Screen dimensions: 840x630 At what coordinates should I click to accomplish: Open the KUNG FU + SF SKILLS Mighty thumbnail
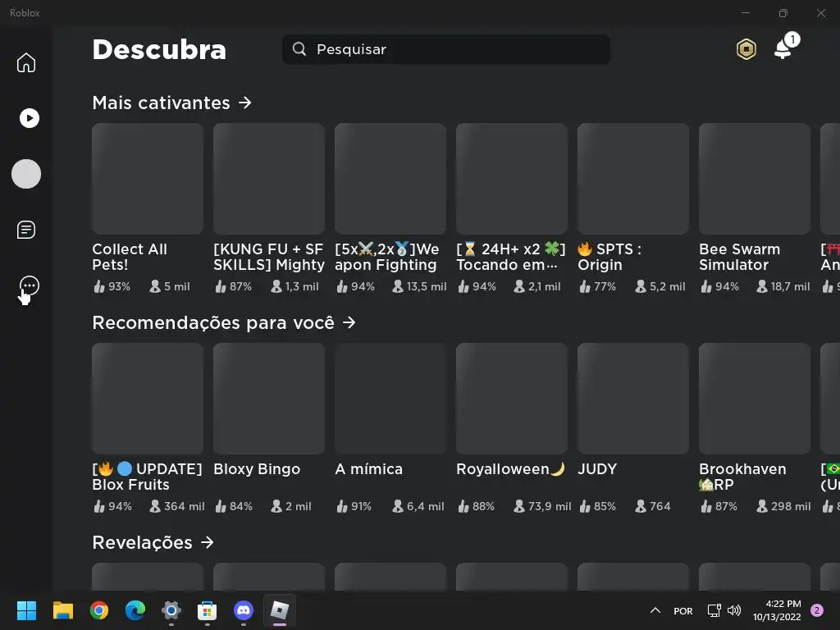[269, 178]
